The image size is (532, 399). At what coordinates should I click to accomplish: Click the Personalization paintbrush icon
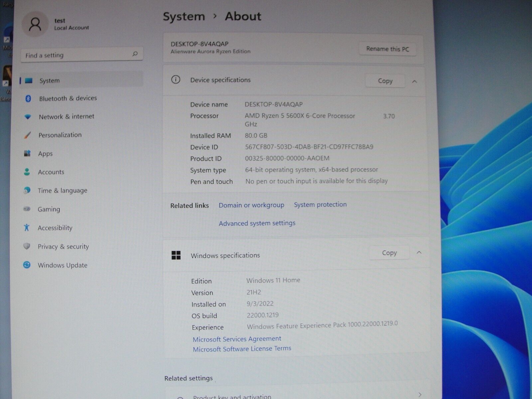tap(27, 135)
